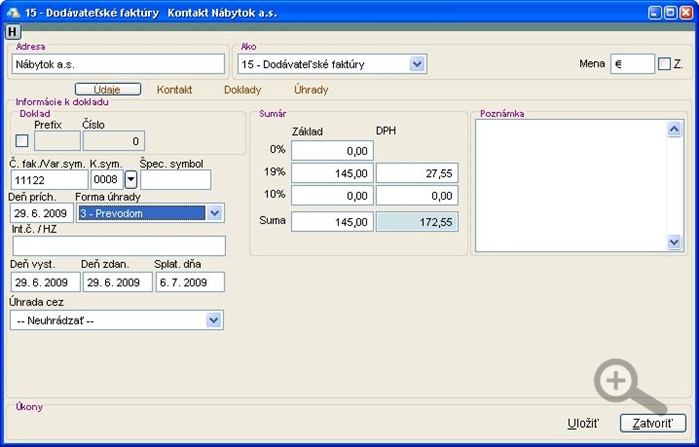Click the H icon button below title bar
This screenshot has width=699, height=447.
coord(12,32)
